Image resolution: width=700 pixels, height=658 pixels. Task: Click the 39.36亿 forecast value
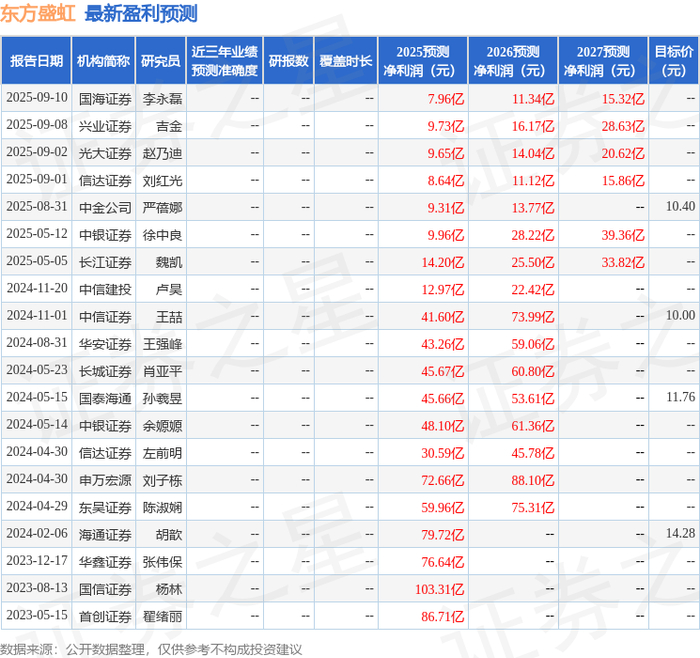click(x=623, y=235)
